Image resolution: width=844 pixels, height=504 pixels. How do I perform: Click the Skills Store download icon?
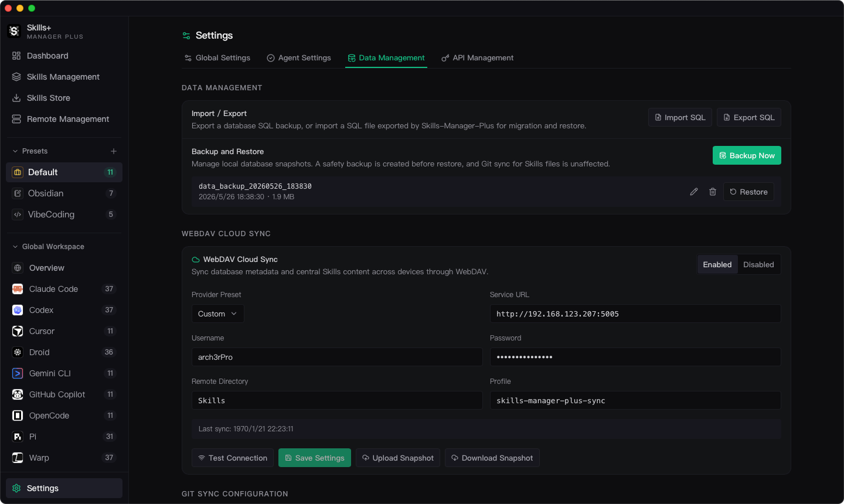[x=16, y=98]
